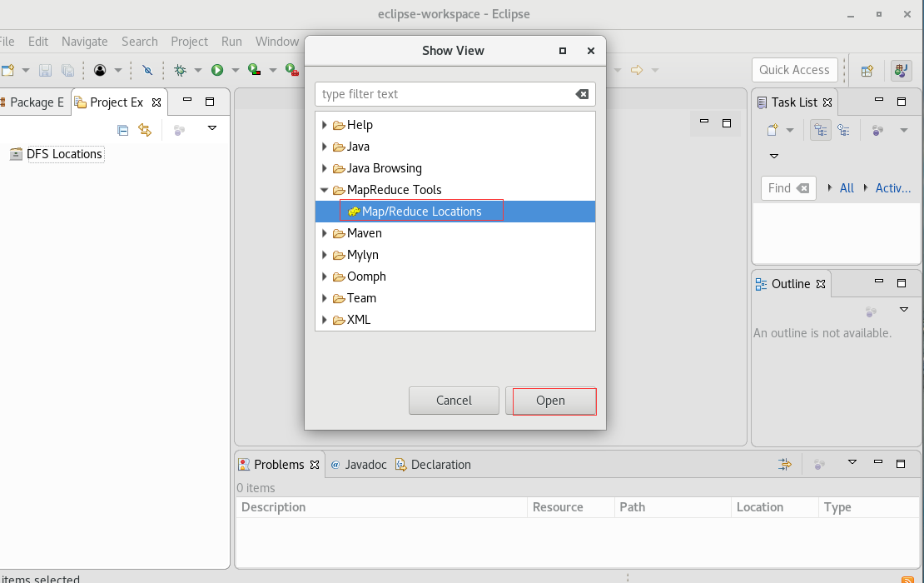Switch to the Javadoc tab
Viewport: 924px width, 583px height.
click(359, 465)
